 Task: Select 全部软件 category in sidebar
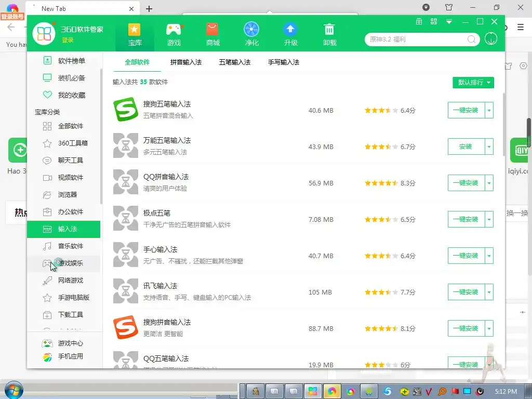(64, 126)
